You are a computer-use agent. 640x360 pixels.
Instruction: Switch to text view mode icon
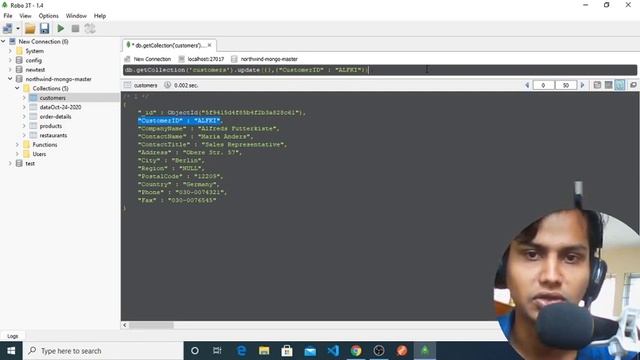coord(620,85)
